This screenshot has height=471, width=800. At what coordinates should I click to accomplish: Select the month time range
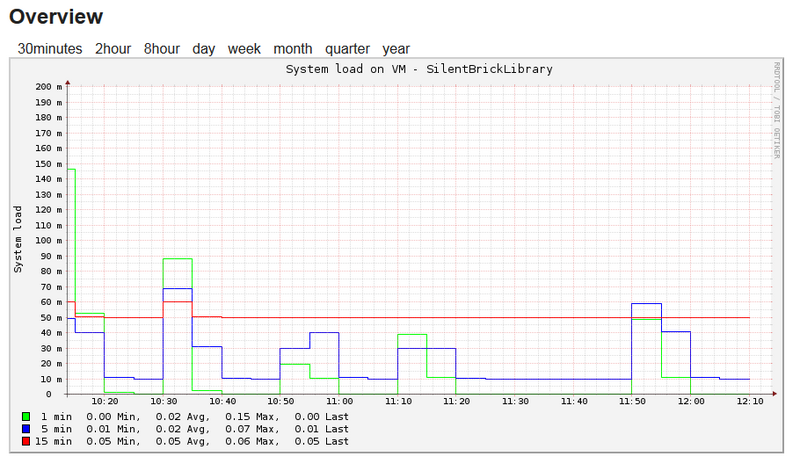pos(293,48)
